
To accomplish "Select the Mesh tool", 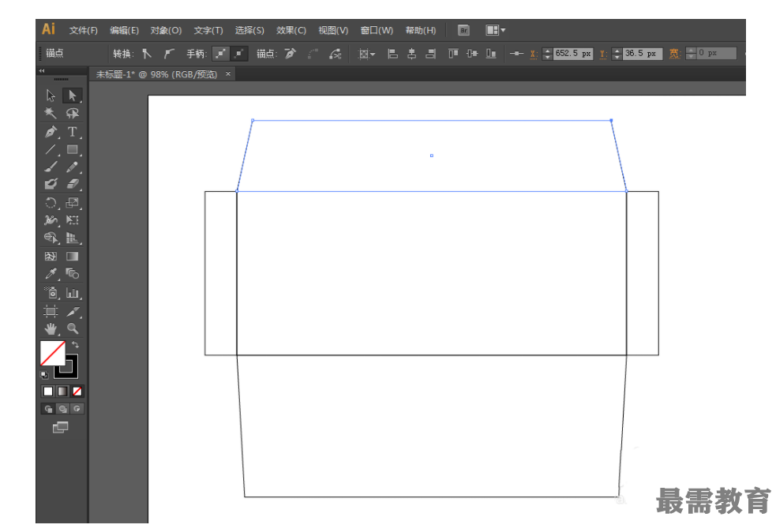I will (x=51, y=257).
